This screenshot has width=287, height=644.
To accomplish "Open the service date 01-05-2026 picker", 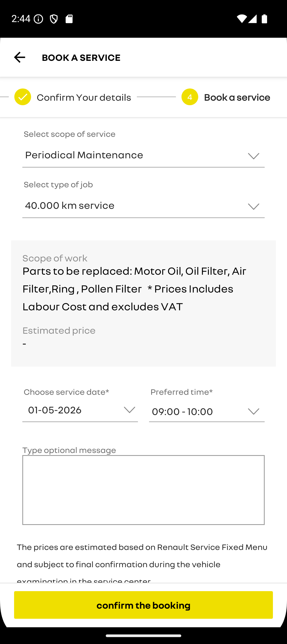I will (80, 410).
